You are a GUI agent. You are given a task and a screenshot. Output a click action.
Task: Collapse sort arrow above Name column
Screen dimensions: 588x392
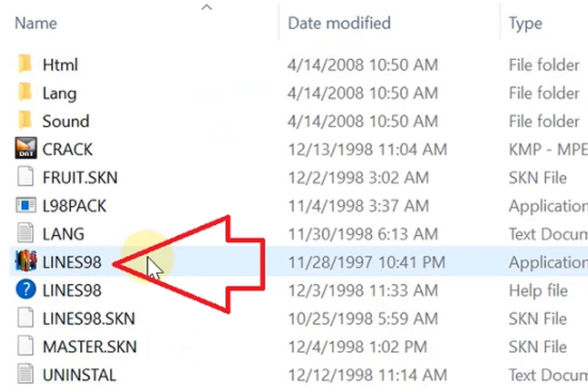point(207,7)
